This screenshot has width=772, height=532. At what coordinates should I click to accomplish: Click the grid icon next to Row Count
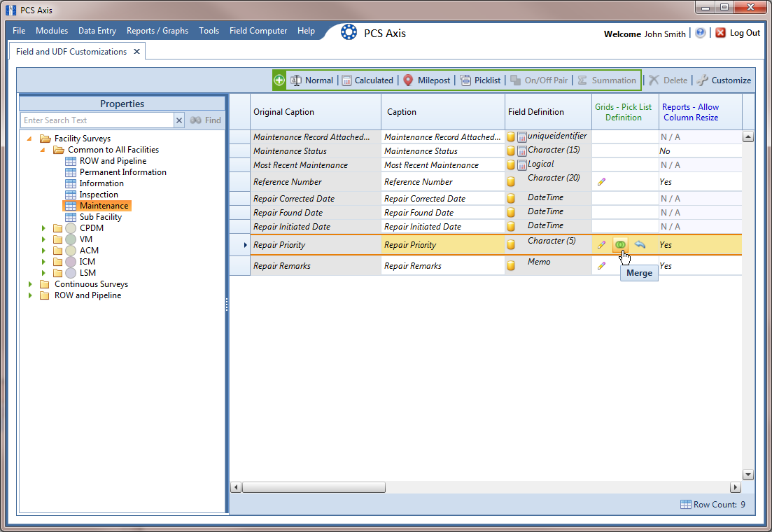[685, 505]
